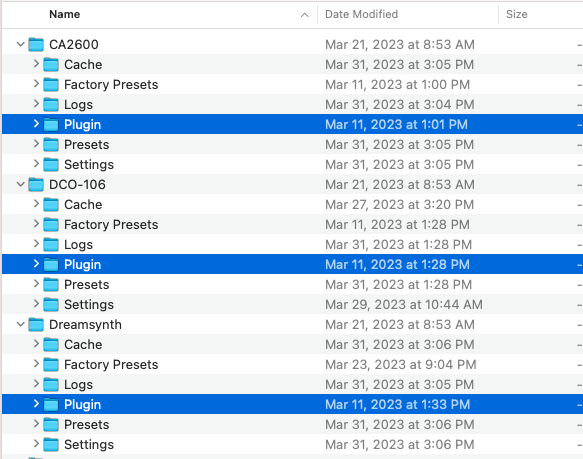
Task: Sort by the Size column header
Action: tap(516, 15)
